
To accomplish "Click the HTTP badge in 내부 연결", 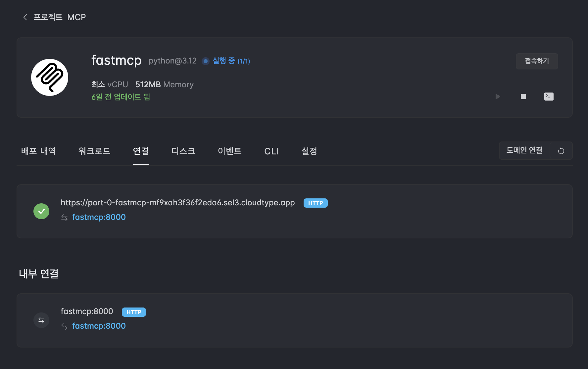I will (x=134, y=312).
